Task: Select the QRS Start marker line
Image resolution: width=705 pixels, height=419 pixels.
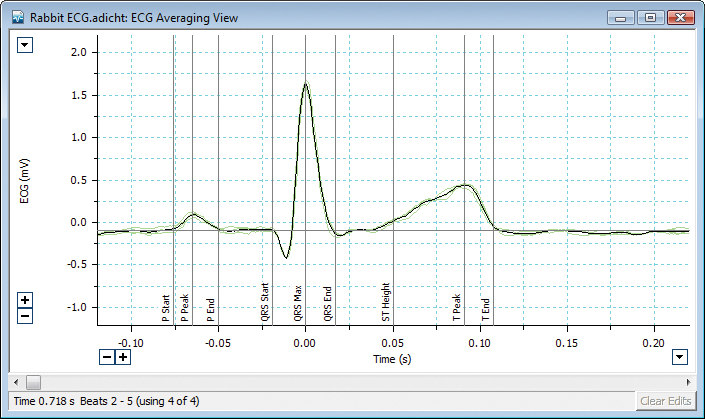Action: pyautogui.click(x=273, y=150)
